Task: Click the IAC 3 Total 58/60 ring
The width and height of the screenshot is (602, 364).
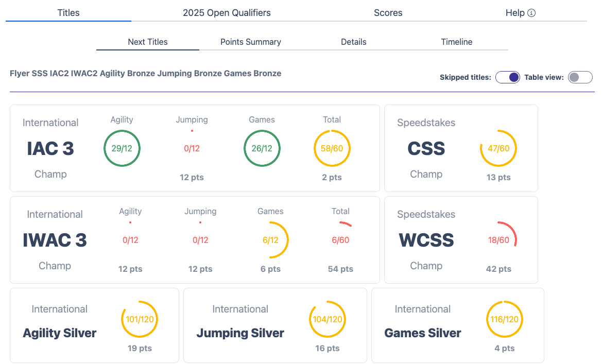Action: pos(332,148)
